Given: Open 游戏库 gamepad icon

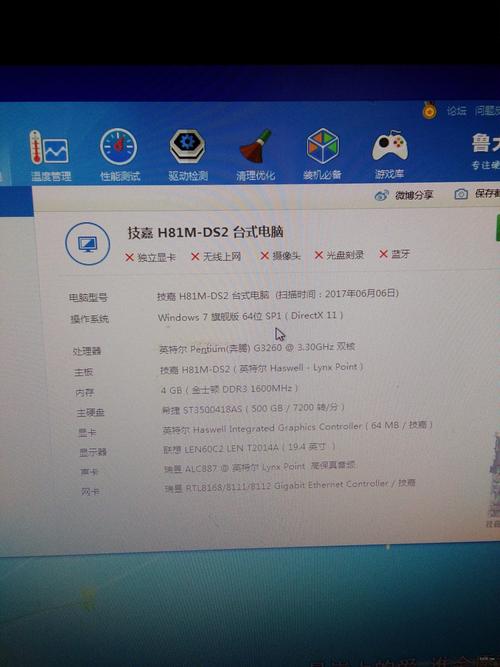Looking at the screenshot, I should pyautogui.click(x=390, y=154).
